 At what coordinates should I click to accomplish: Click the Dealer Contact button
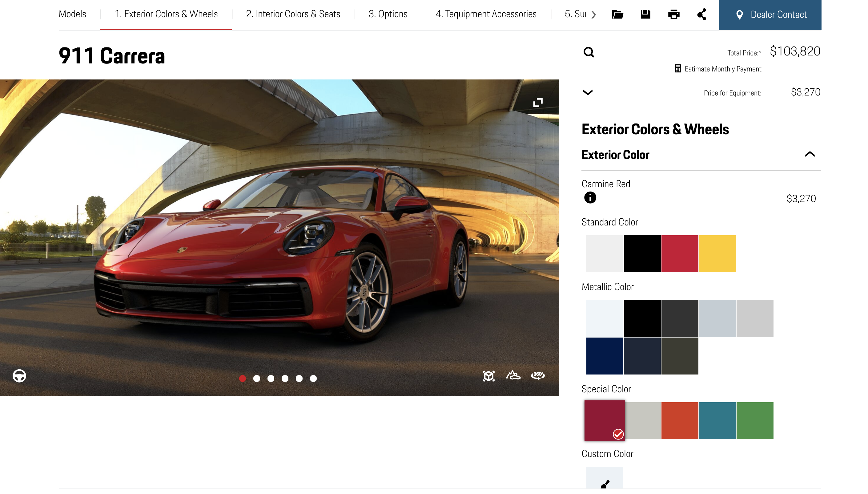[x=770, y=14]
